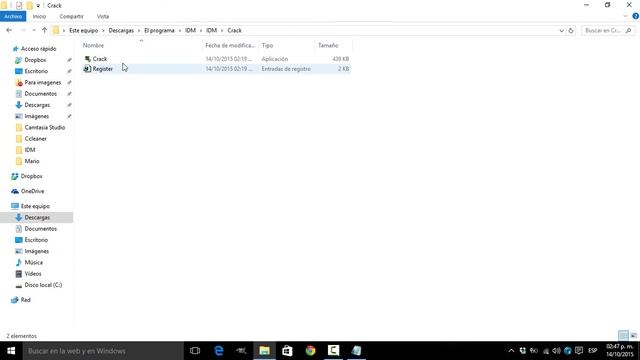Open the Compartir tab

[71, 16]
